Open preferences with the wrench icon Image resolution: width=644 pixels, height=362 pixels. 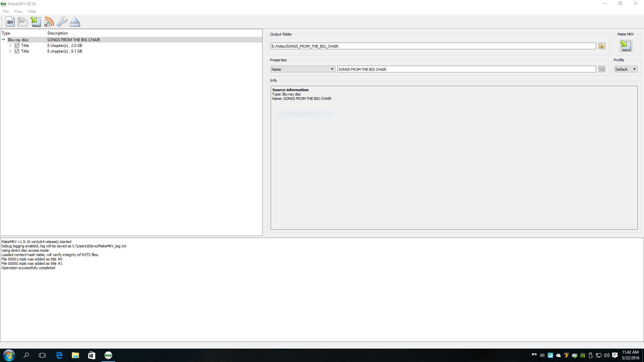62,22
